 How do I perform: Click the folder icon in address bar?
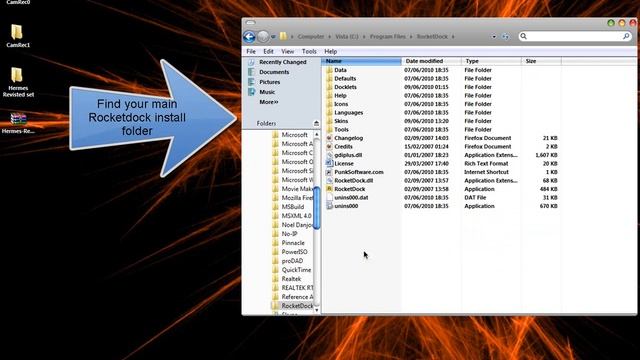point(283,36)
